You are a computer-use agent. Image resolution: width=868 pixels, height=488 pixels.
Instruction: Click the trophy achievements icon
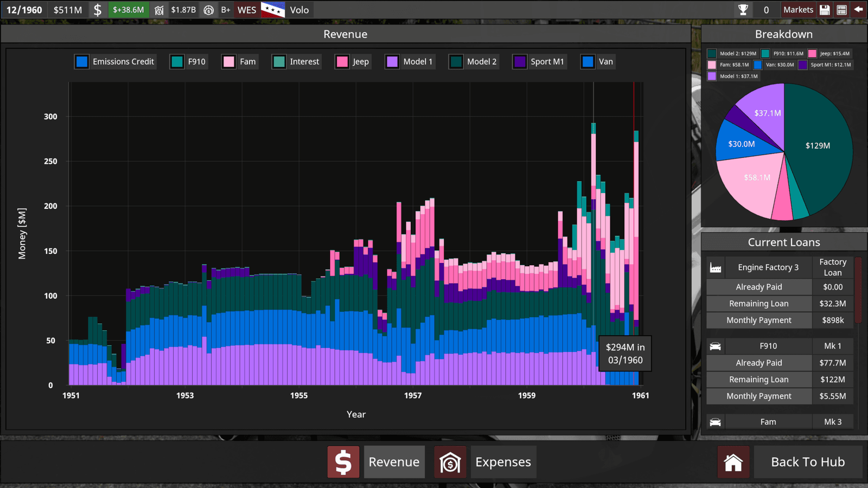coord(743,10)
